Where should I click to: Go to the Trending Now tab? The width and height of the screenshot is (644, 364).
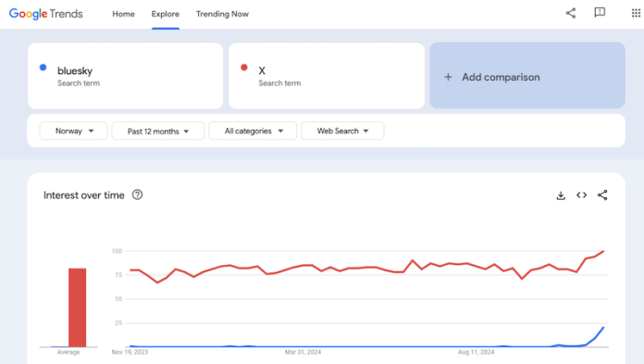tap(222, 14)
